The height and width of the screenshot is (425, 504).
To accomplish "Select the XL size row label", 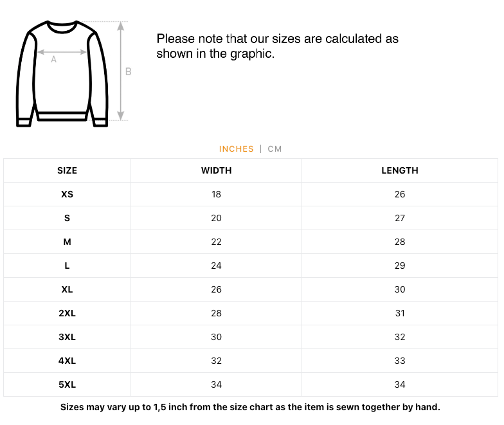I will (67, 289).
